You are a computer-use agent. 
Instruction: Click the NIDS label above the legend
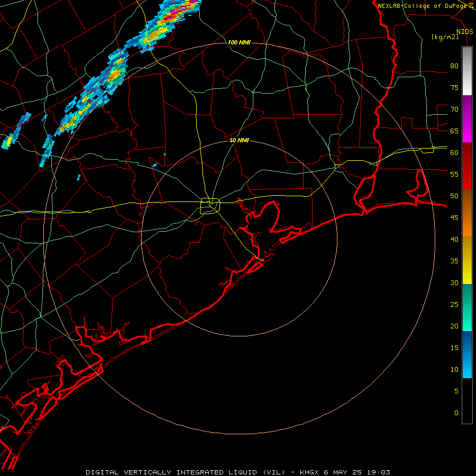pyautogui.click(x=464, y=32)
